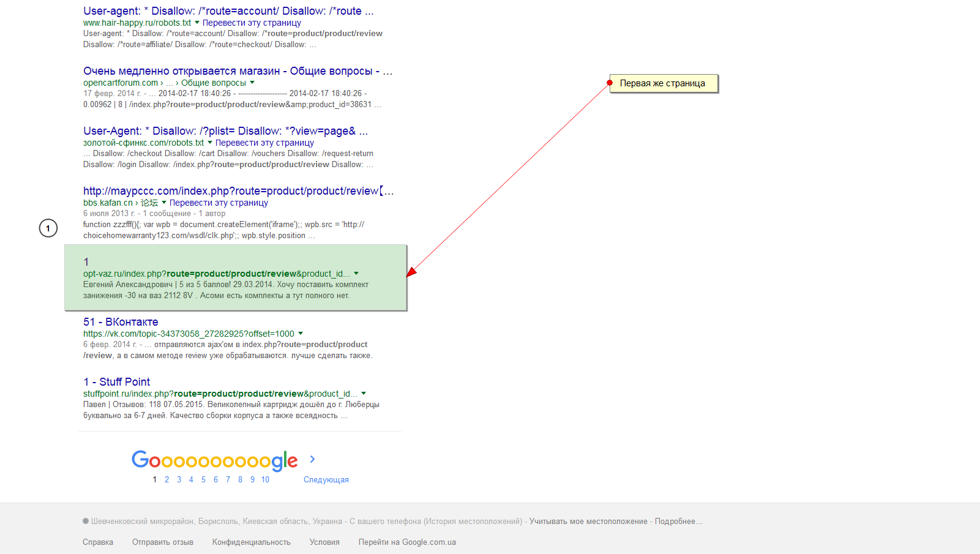This screenshot has width=980, height=554.
Task: Open dropdown arrow beside золотой-сфинкс.com/robots.txt
Action: coord(210,143)
